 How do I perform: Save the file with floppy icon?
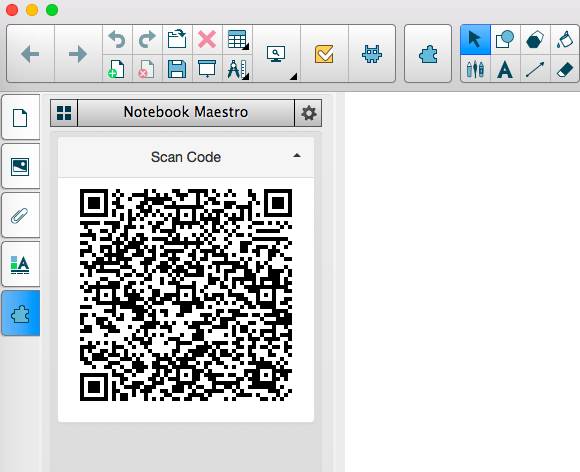tap(177, 69)
